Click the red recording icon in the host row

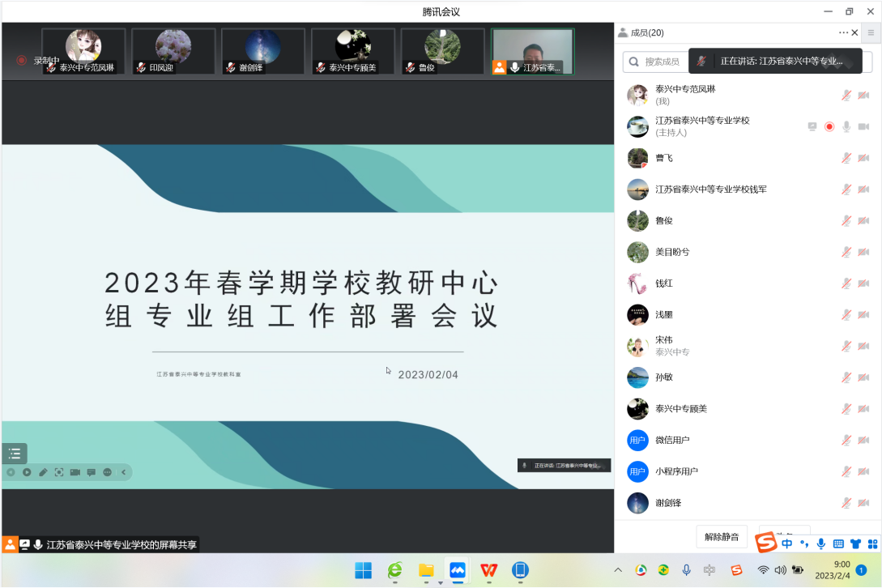click(x=829, y=126)
